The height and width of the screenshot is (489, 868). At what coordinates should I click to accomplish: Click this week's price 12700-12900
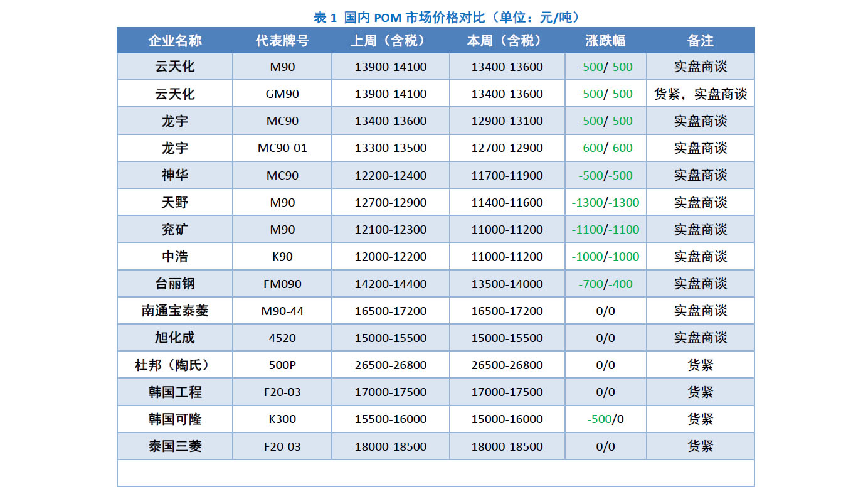coord(507,148)
